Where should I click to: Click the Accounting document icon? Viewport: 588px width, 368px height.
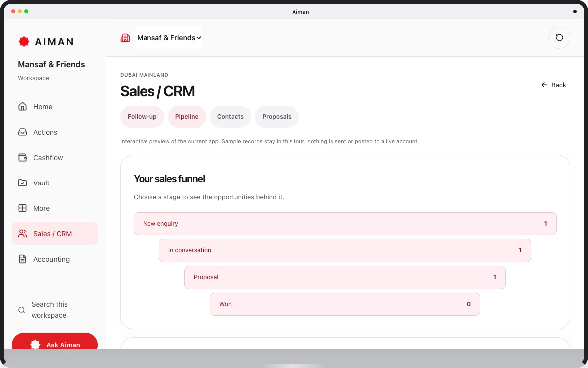click(22, 259)
